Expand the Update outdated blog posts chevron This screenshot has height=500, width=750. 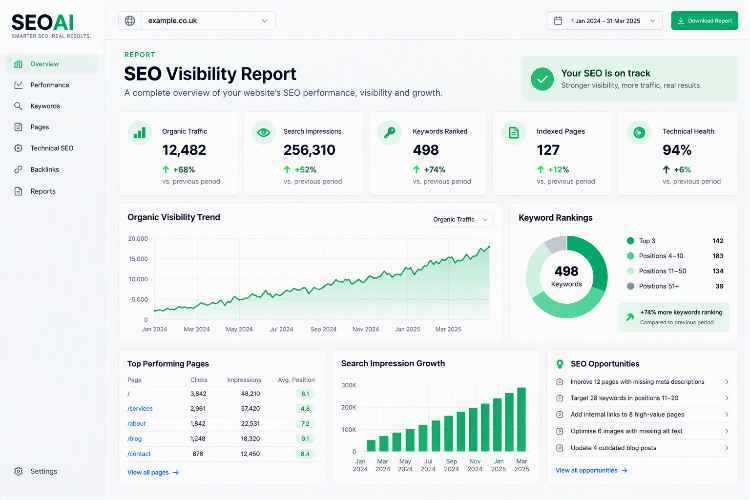(x=726, y=448)
